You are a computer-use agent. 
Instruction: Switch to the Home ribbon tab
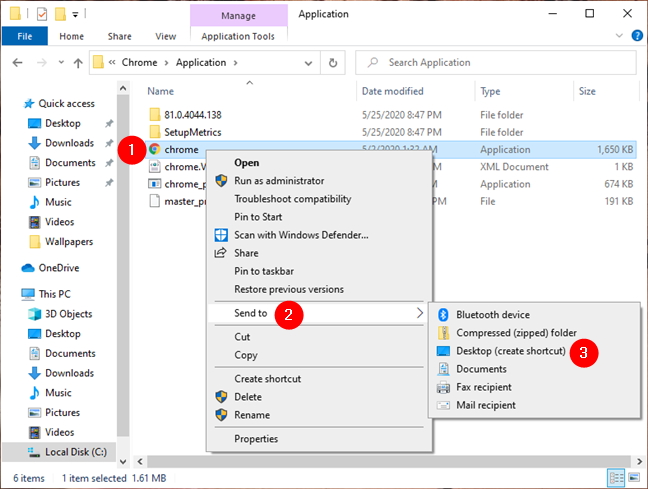tap(71, 36)
